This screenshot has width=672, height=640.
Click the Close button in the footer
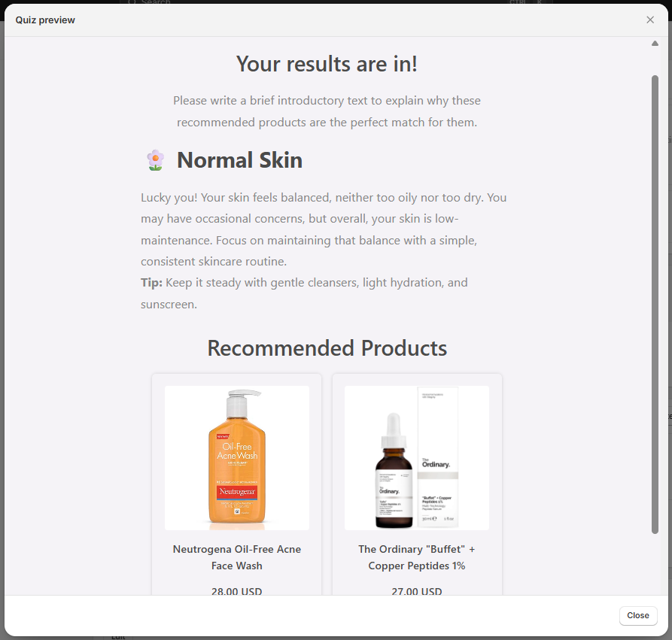pos(637,616)
